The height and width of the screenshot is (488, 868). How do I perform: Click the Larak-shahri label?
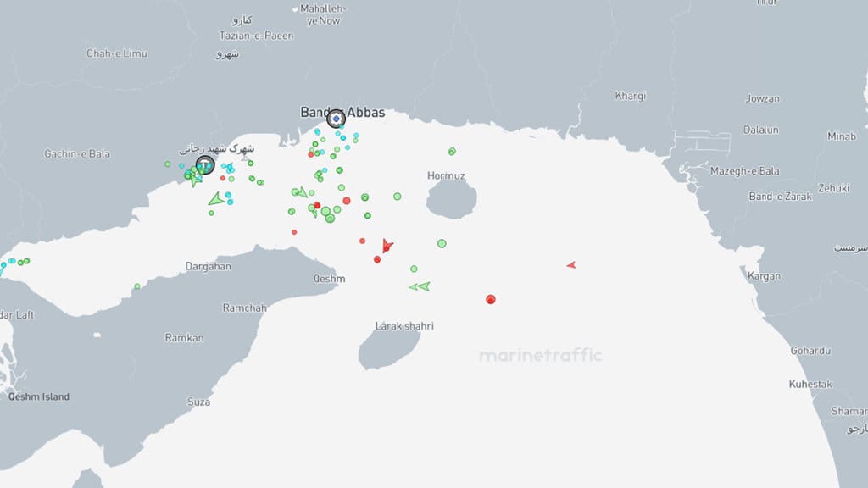(404, 324)
